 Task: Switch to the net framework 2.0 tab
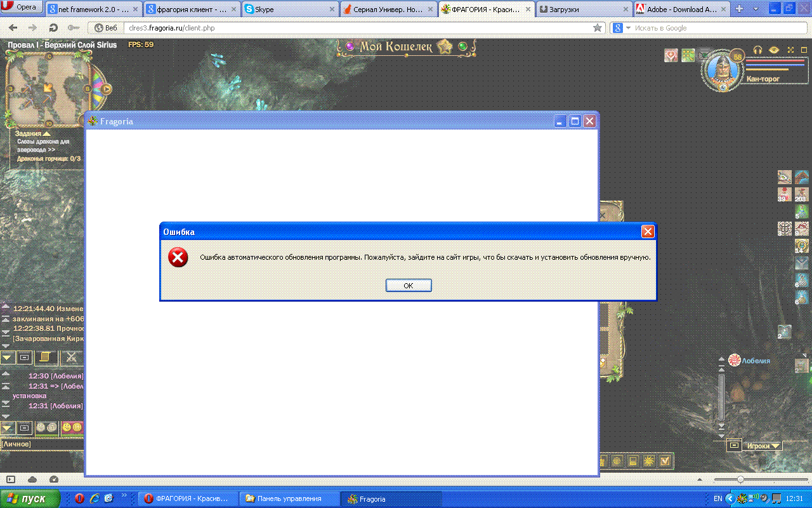pyautogui.click(x=94, y=10)
